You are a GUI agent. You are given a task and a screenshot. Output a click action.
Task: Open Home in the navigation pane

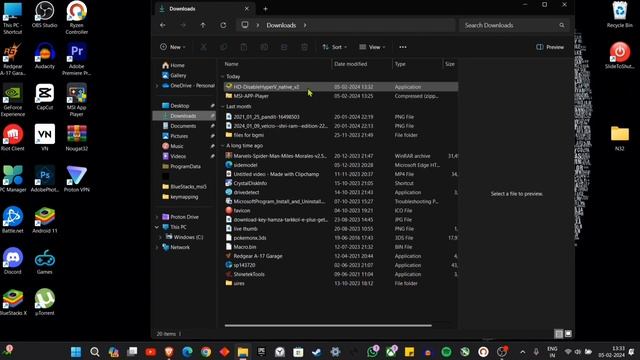tap(177, 65)
